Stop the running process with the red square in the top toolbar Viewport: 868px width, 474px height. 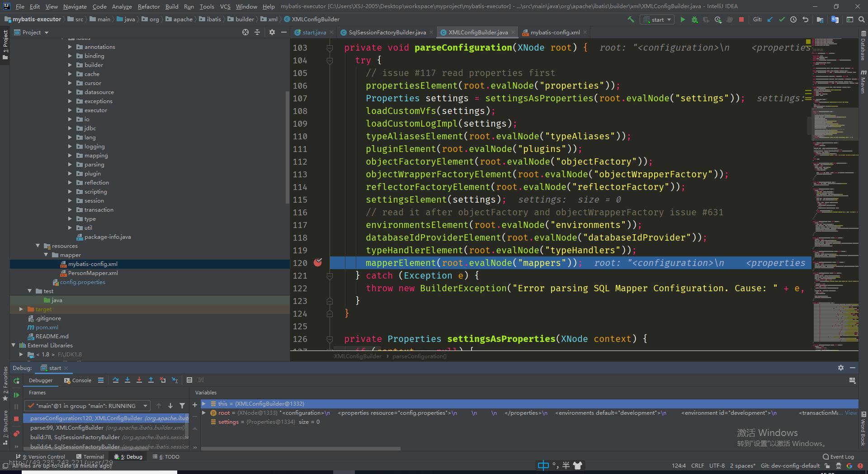click(x=741, y=19)
